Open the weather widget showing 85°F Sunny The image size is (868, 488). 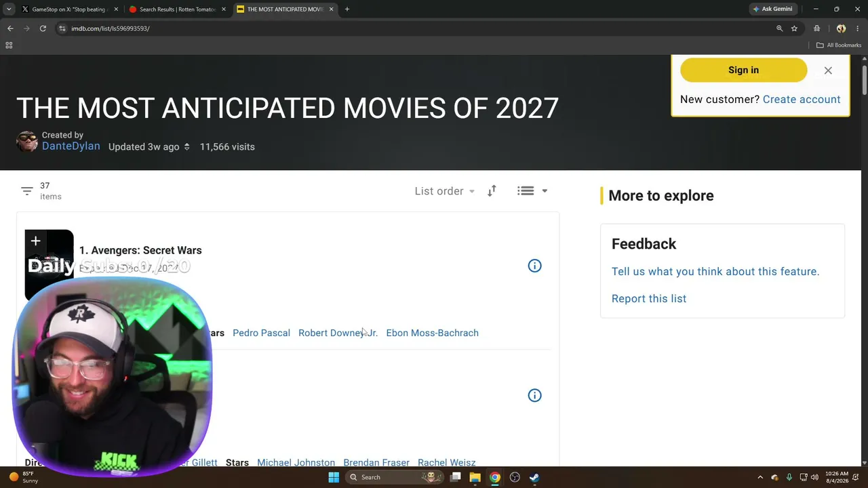click(x=25, y=477)
